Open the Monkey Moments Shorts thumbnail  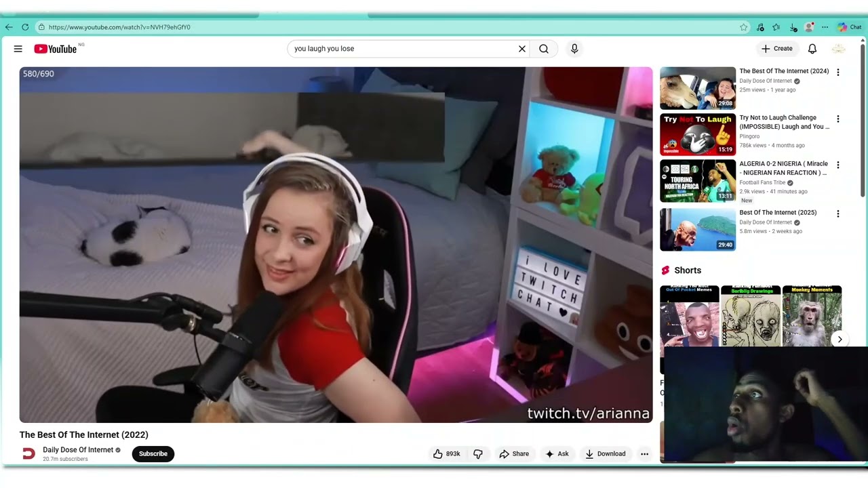pos(812,317)
